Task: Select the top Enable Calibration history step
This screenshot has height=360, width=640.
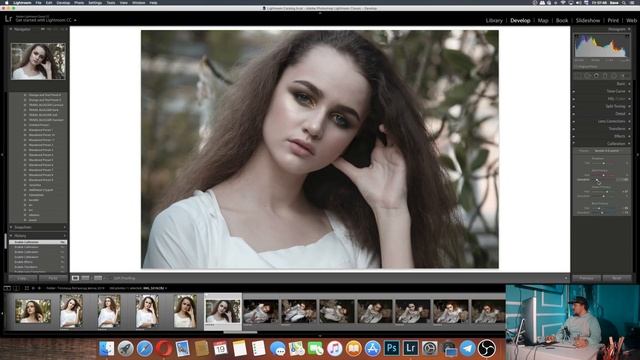Action: pyautogui.click(x=38, y=242)
